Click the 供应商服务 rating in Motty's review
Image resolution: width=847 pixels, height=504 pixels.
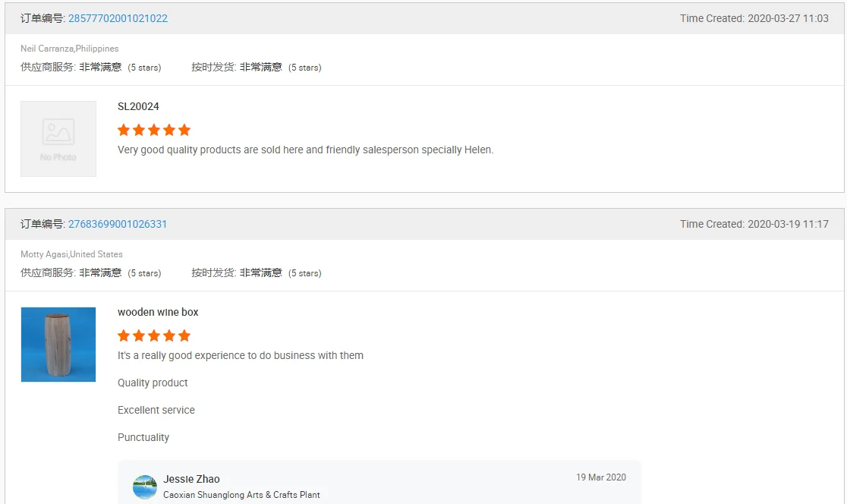click(90, 272)
